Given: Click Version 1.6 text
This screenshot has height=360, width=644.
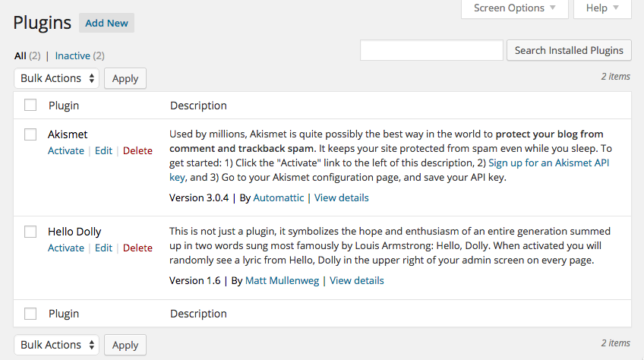Looking at the screenshot, I should [194, 281].
